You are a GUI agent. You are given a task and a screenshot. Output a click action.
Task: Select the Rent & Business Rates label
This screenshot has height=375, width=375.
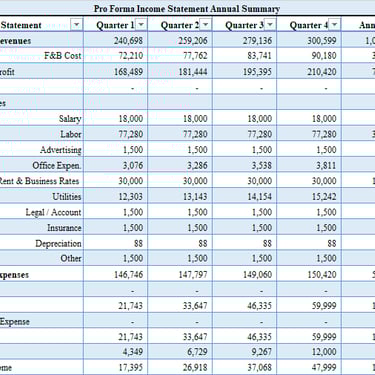tap(39, 181)
